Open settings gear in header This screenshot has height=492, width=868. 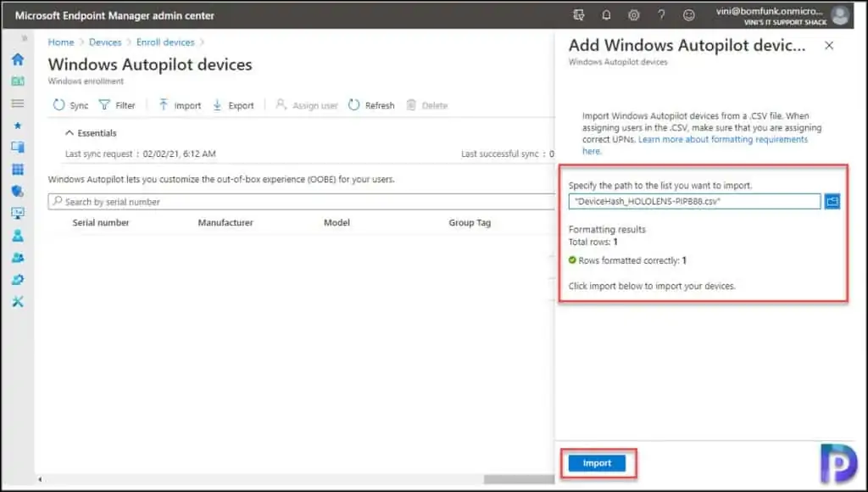point(633,15)
